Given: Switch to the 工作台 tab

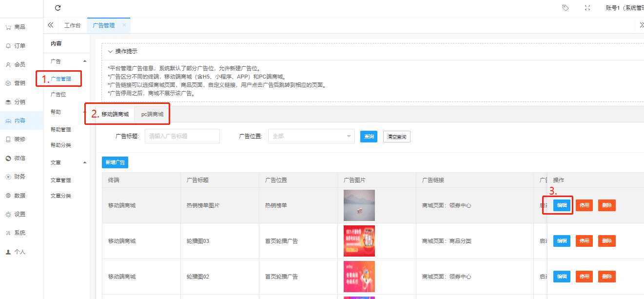Looking at the screenshot, I should (72, 25).
